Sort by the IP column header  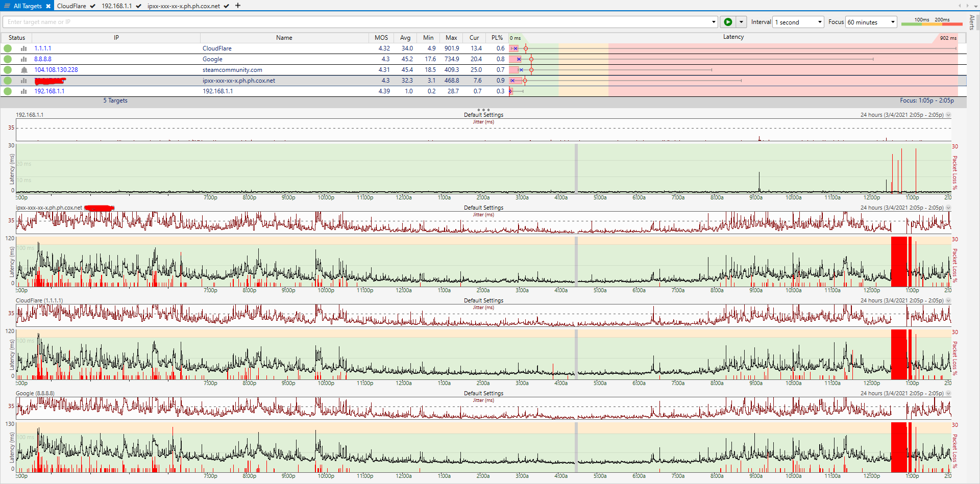coord(116,38)
